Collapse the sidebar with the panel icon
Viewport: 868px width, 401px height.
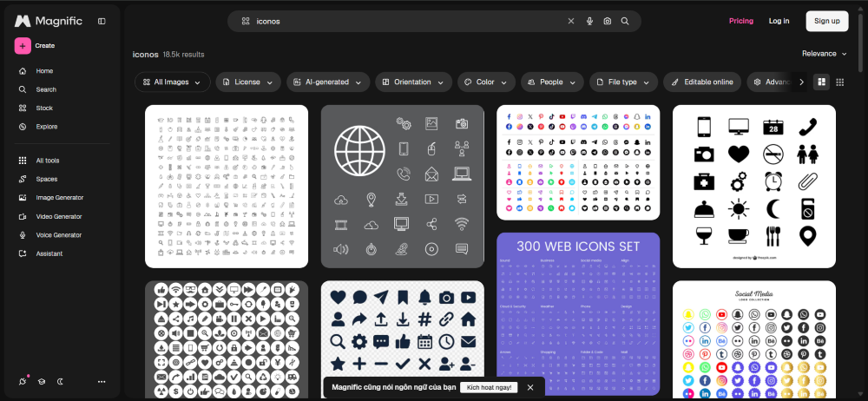coord(102,21)
